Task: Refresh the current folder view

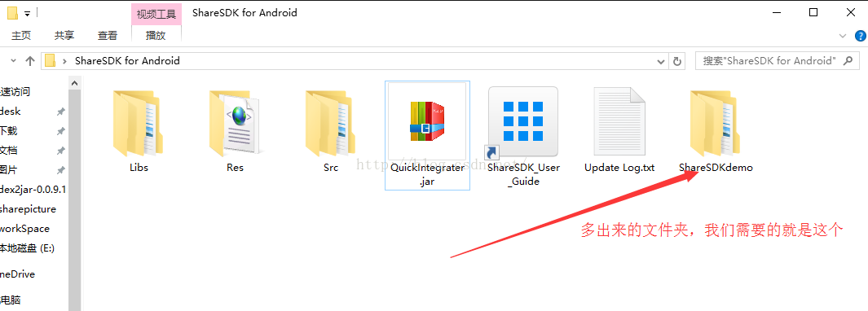Action: [676, 61]
